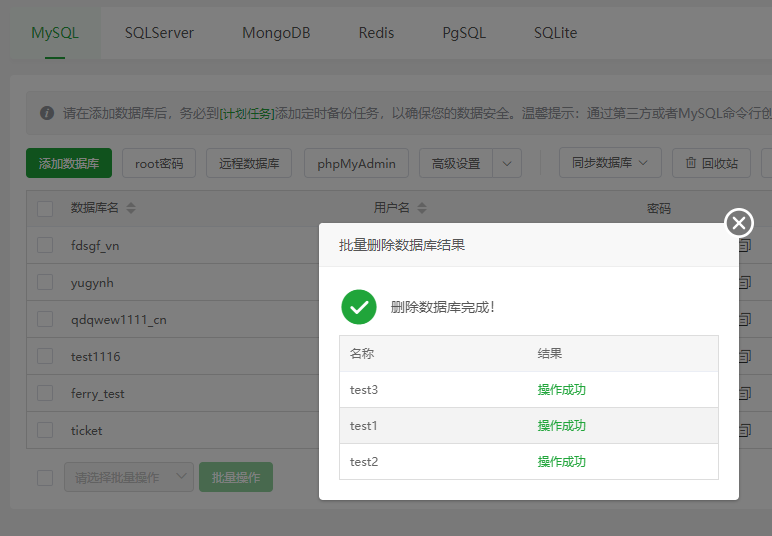Click the green success checkmark icon
This screenshot has width=772, height=536.
(359, 307)
